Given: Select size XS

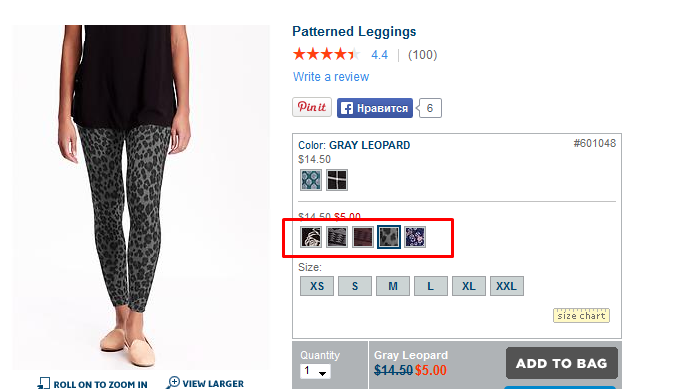Looking at the screenshot, I should [x=317, y=286].
